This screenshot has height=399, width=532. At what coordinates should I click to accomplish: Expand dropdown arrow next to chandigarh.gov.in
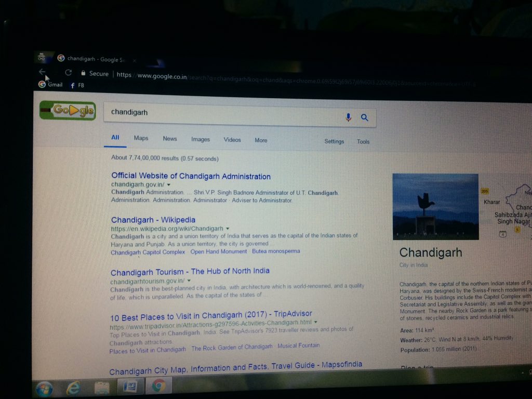[x=169, y=185]
